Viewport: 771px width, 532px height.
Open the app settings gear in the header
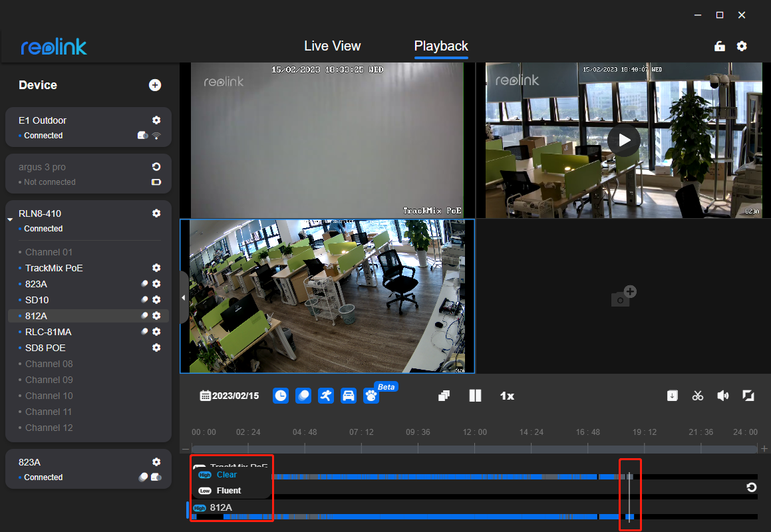point(742,47)
